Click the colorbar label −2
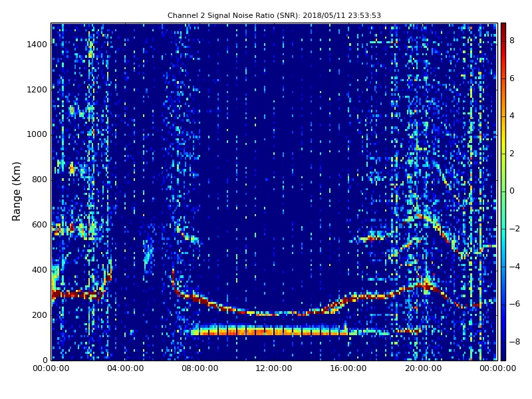The width and height of the screenshot is (532, 399). click(515, 229)
